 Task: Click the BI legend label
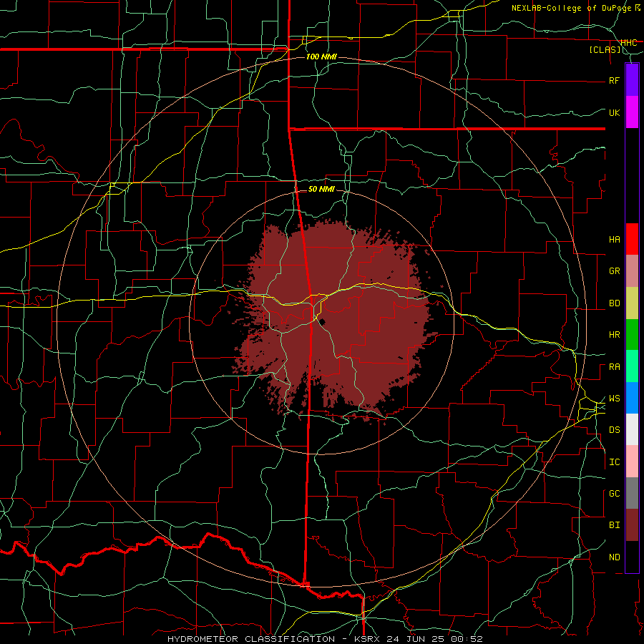click(614, 525)
